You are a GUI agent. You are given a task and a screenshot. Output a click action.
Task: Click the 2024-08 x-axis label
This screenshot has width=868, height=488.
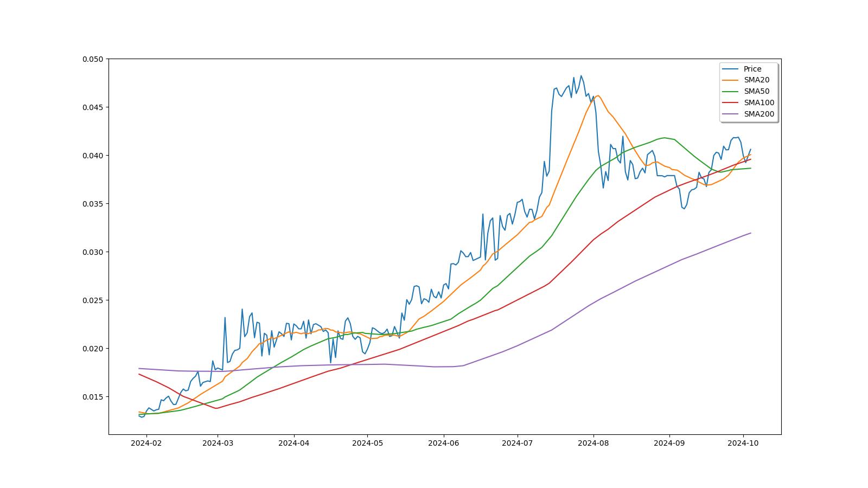(x=593, y=443)
